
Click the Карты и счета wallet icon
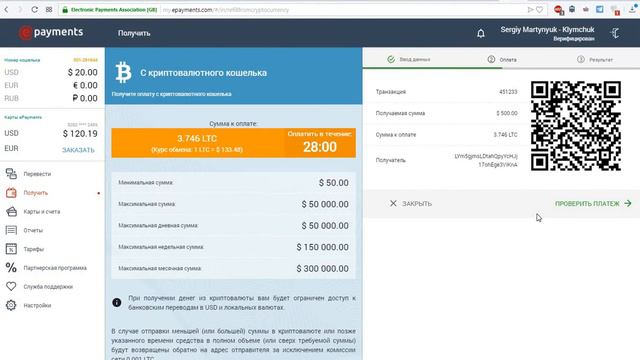coord(11,211)
